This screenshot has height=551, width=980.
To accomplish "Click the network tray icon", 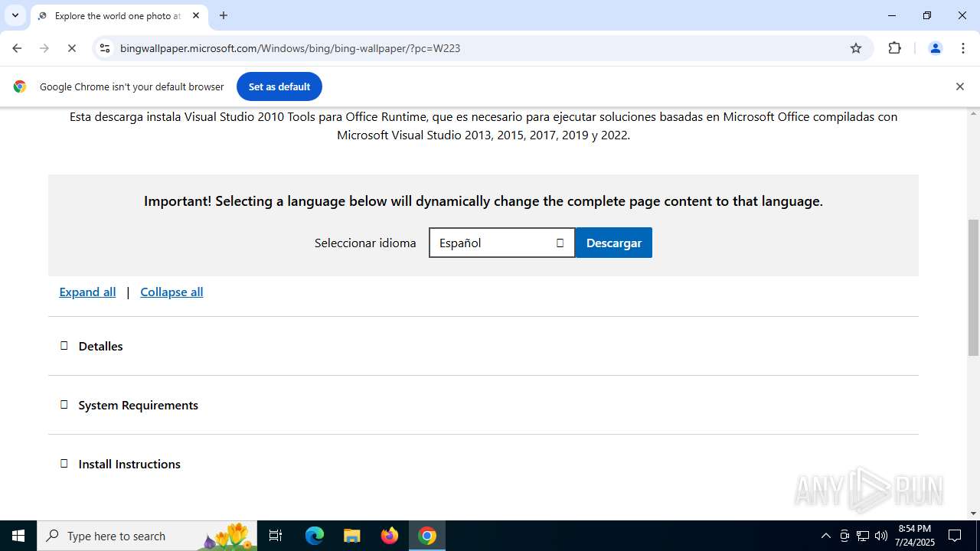I will (863, 536).
